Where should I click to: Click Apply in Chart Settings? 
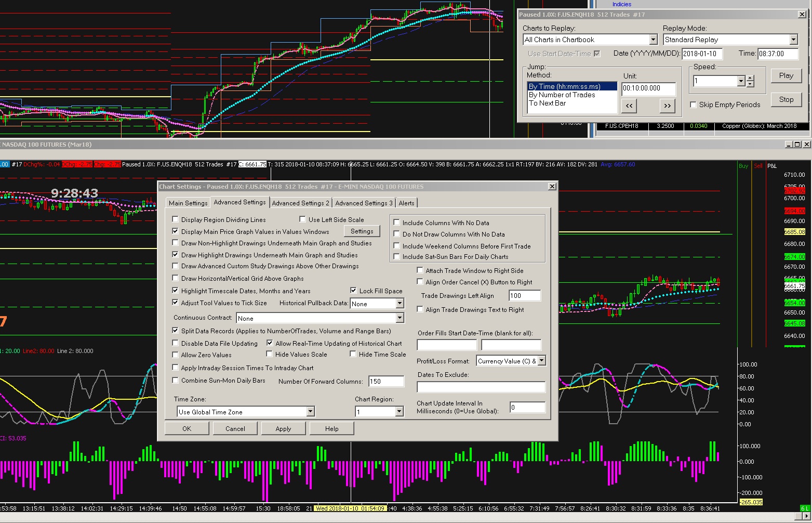(283, 429)
